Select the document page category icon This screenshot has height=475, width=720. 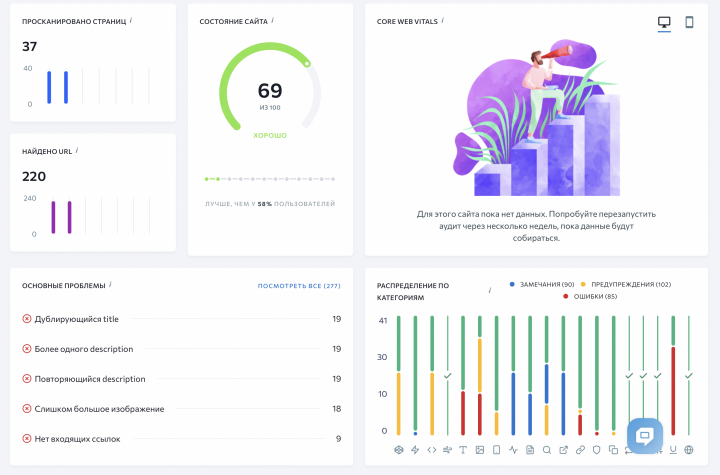click(530, 450)
